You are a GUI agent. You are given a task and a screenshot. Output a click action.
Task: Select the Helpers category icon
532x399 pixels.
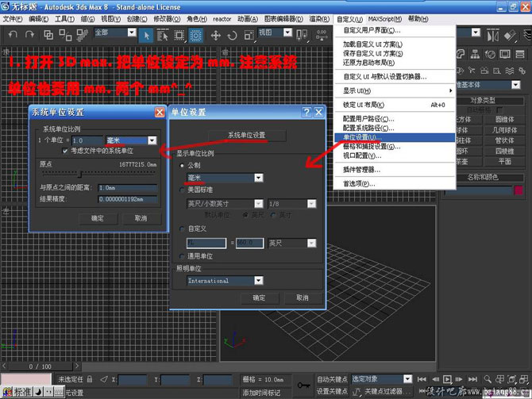497,71
